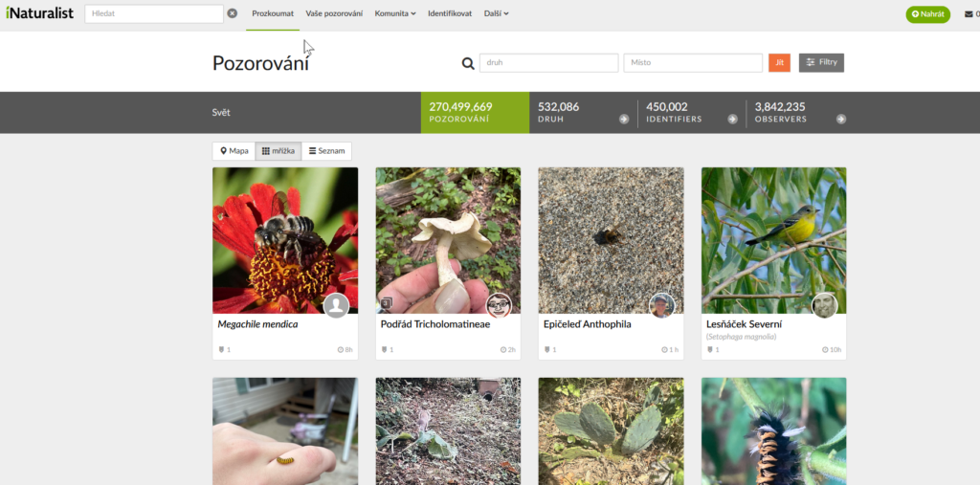980x485 pixels.
Task: Expand the Další dropdown menu
Action: point(496,14)
